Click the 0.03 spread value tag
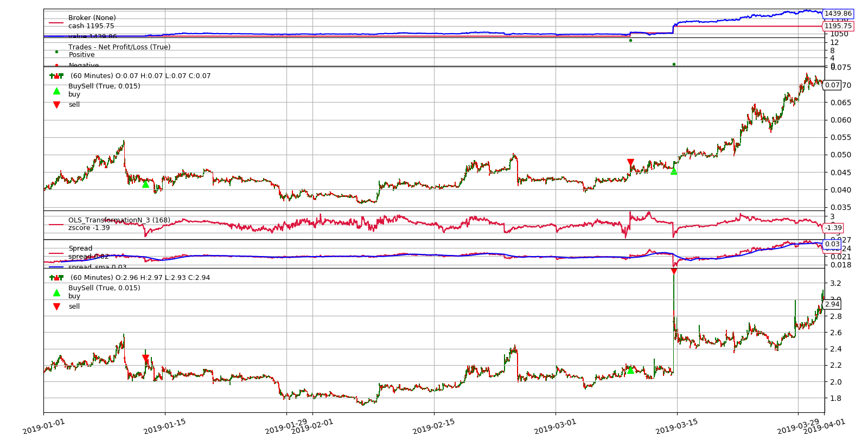 click(x=832, y=244)
